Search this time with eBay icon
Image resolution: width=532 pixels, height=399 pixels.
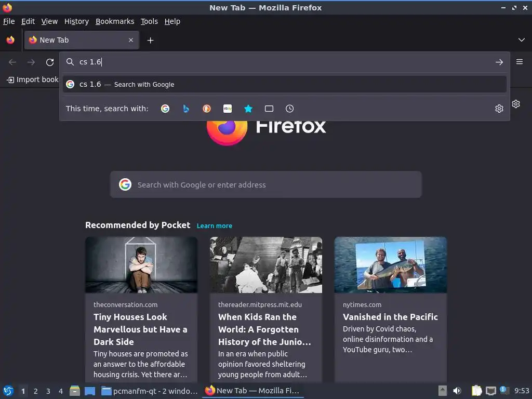click(x=228, y=109)
